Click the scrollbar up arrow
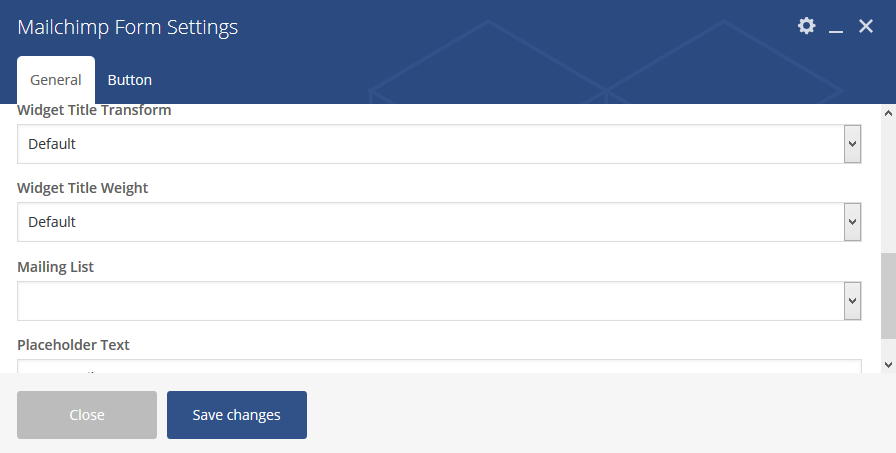 tap(887, 112)
